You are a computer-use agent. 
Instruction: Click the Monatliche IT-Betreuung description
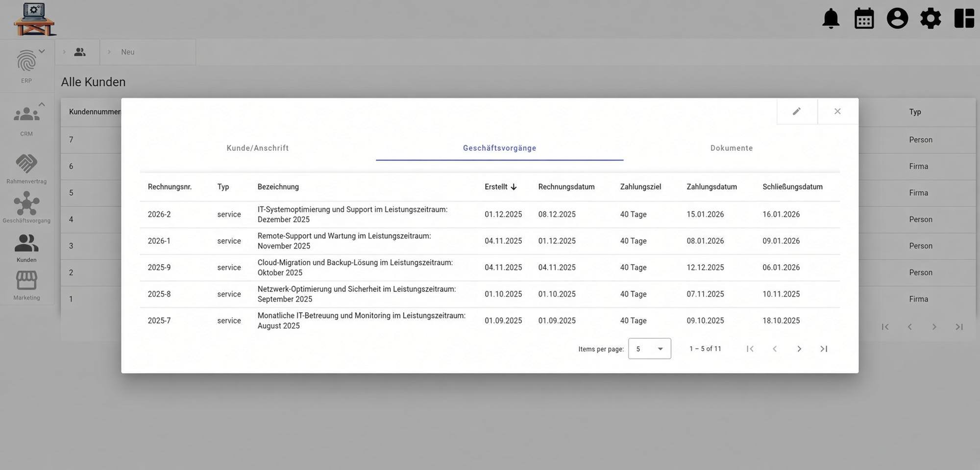click(x=362, y=321)
